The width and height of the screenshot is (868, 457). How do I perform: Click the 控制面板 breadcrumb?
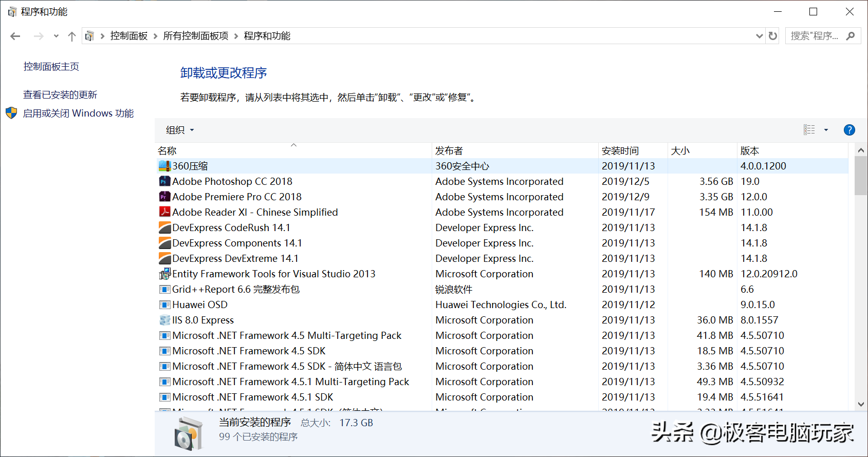tap(129, 36)
